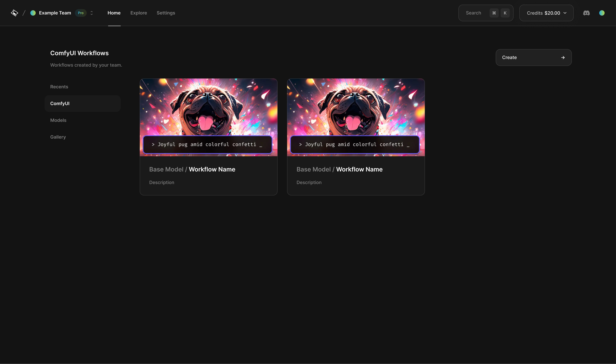
Task: Click the Pro plan badge
Action: 81,13
